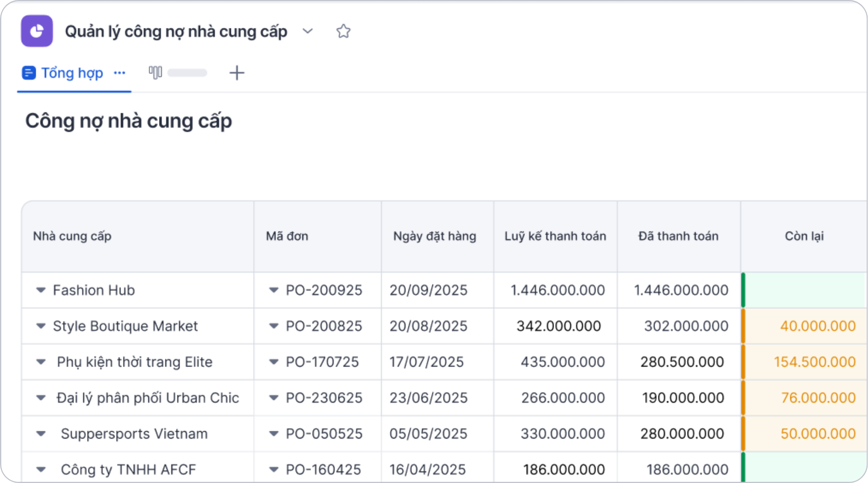Expand the Fashion Hub supplier row

click(41, 290)
